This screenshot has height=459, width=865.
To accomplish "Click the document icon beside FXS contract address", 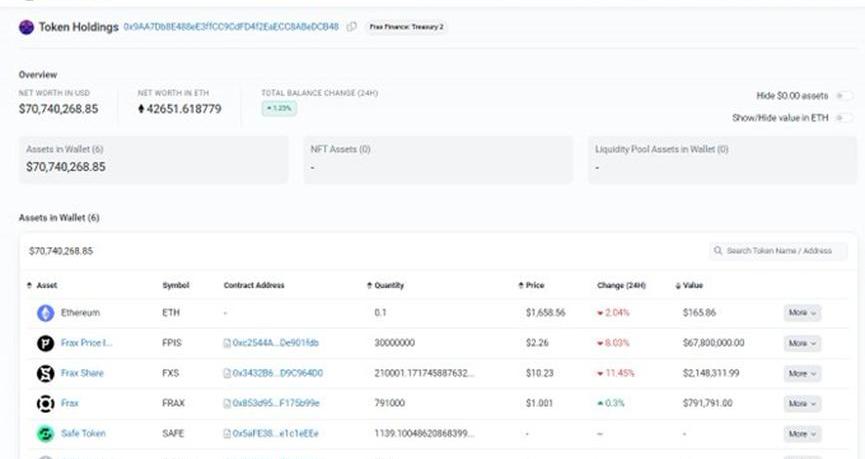I will click(x=227, y=373).
